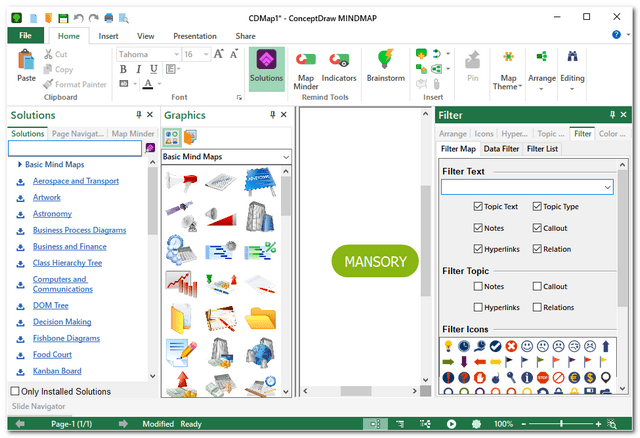
Task: Uncheck the checked Hyperlinks checkbox in Filter Text
Action: click(478, 248)
